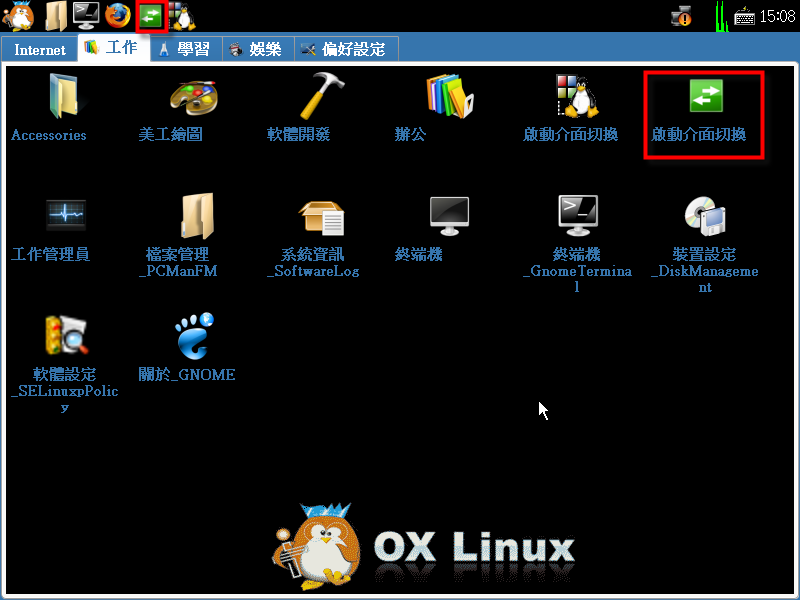Open the 偏好設定 tab
Screen dimensions: 800x600
pos(344,49)
